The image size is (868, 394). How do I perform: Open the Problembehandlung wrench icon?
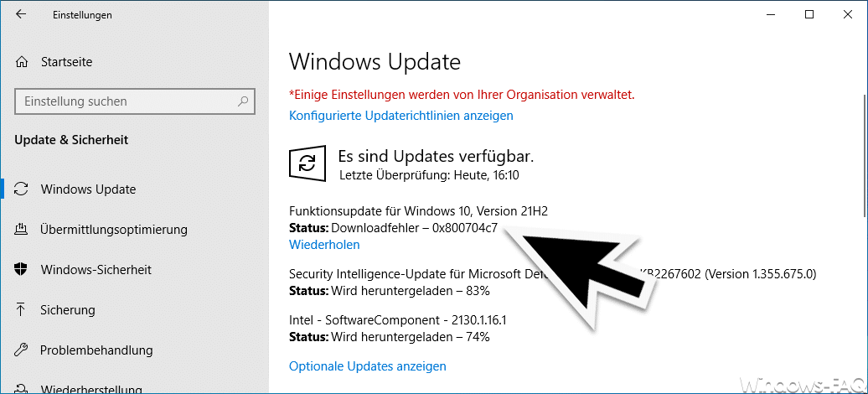click(21, 350)
